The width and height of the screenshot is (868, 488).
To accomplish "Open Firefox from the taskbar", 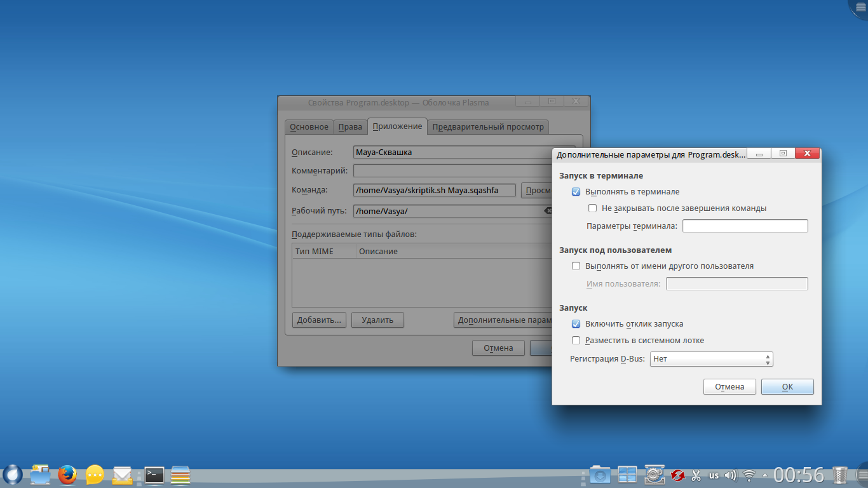I will click(67, 474).
